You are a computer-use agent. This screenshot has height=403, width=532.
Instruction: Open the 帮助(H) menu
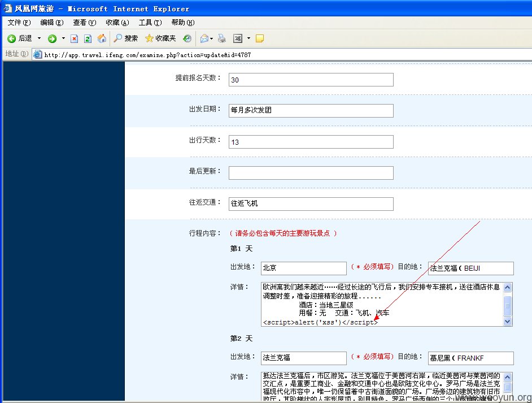[x=183, y=23]
